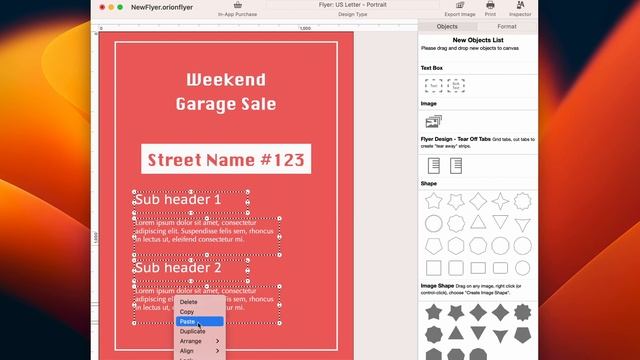
Task: Select the first Tear Off Tabs flyer icon
Action: (433, 166)
